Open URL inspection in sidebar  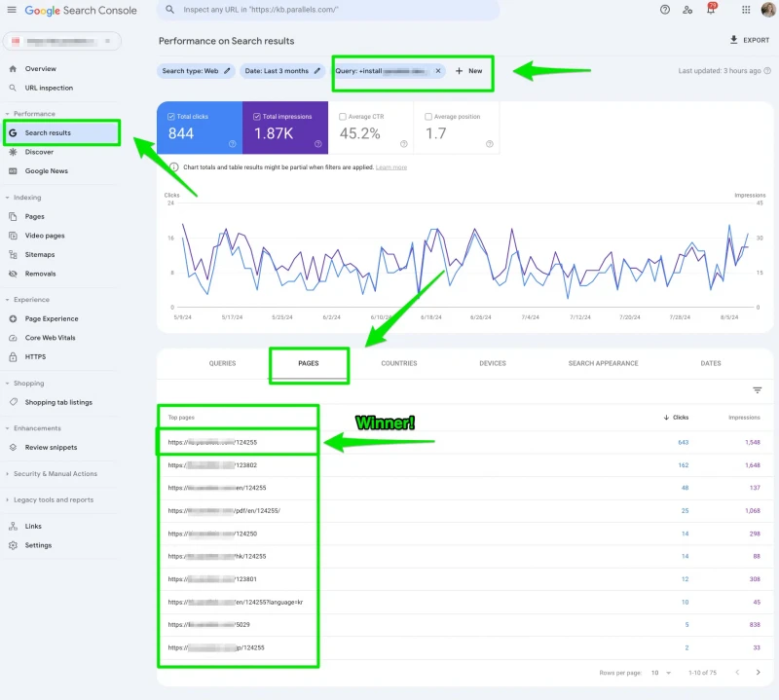[49, 88]
